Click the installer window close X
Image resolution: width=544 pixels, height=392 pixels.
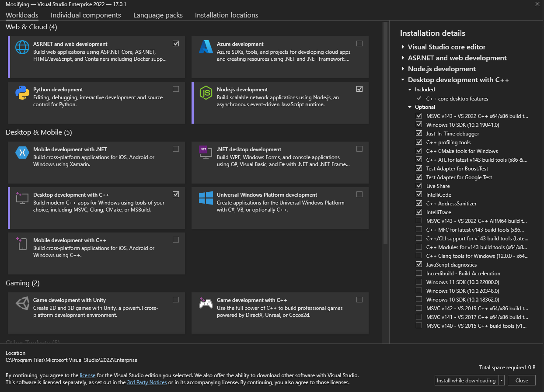click(x=537, y=4)
